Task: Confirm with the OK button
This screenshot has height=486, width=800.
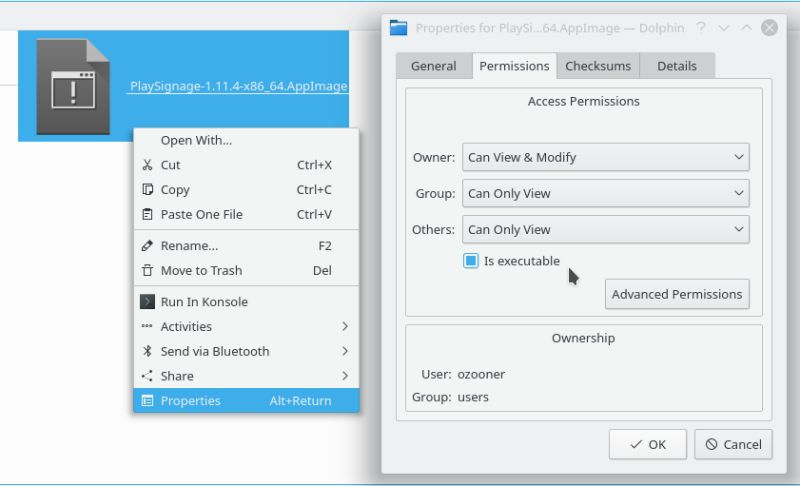Action: pos(647,444)
